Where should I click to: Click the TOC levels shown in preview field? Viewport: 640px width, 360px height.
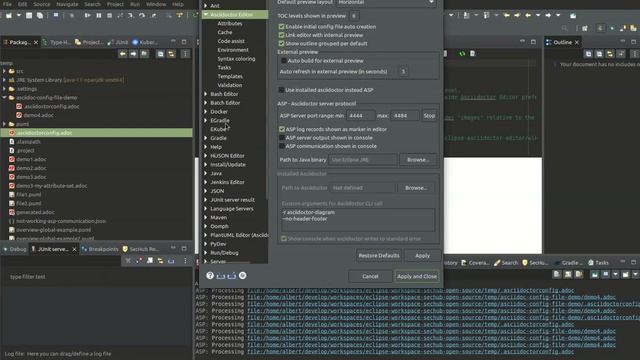pos(354,16)
